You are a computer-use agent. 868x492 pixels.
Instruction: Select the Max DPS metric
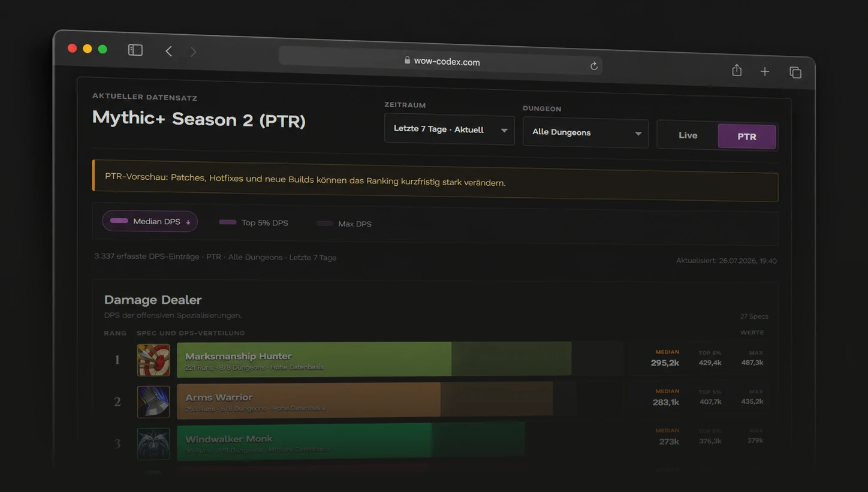[x=345, y=224]
